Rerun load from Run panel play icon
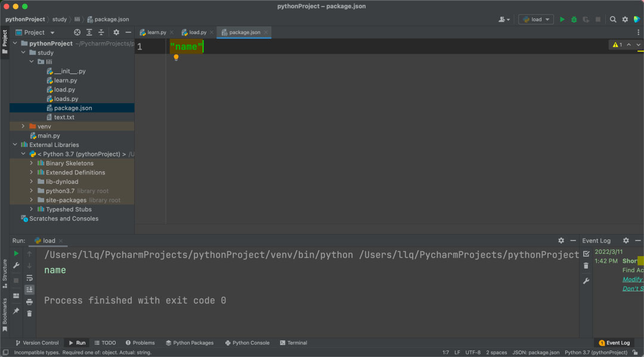This screenshot has height=357, width=644. [17, 253]
